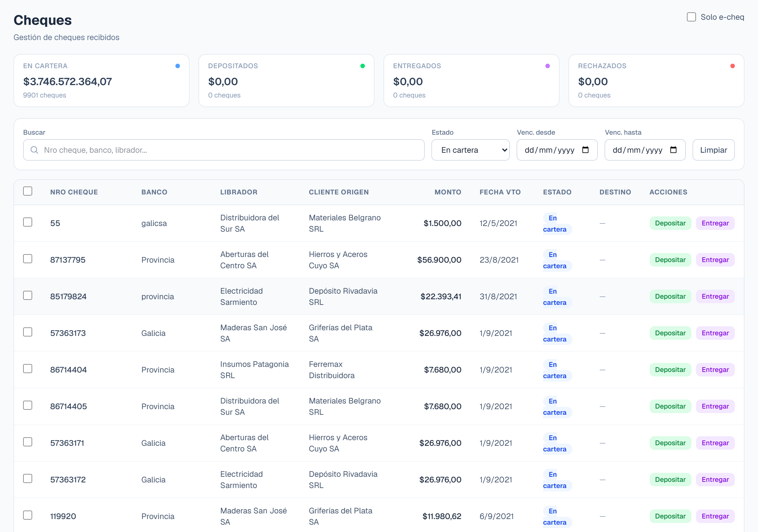Click amount $22.393,41
The width and height of the screenshot is (758, 532).
[441, 296]
